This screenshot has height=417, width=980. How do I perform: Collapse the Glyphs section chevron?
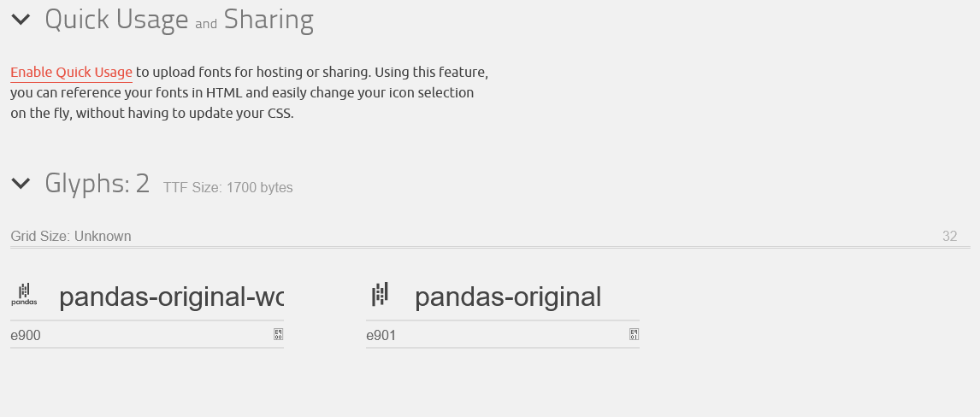(x=21, y=183)
